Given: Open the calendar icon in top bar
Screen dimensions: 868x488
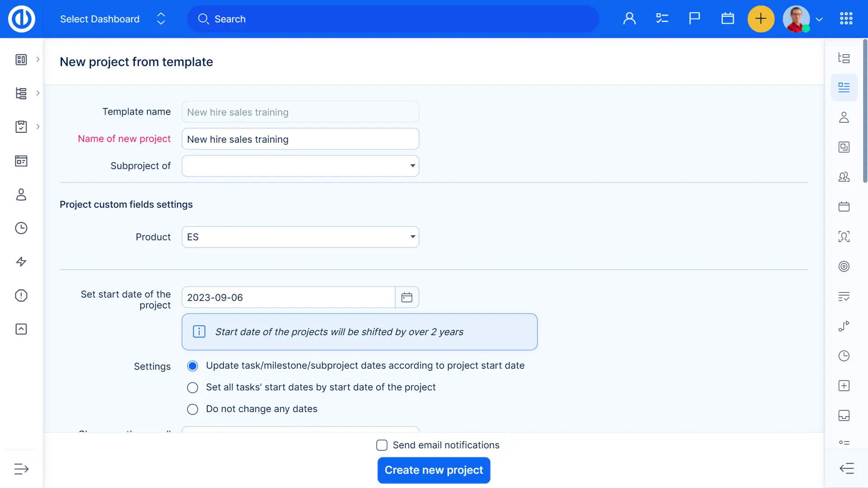Looking at the screenshot, I should 727,19.
